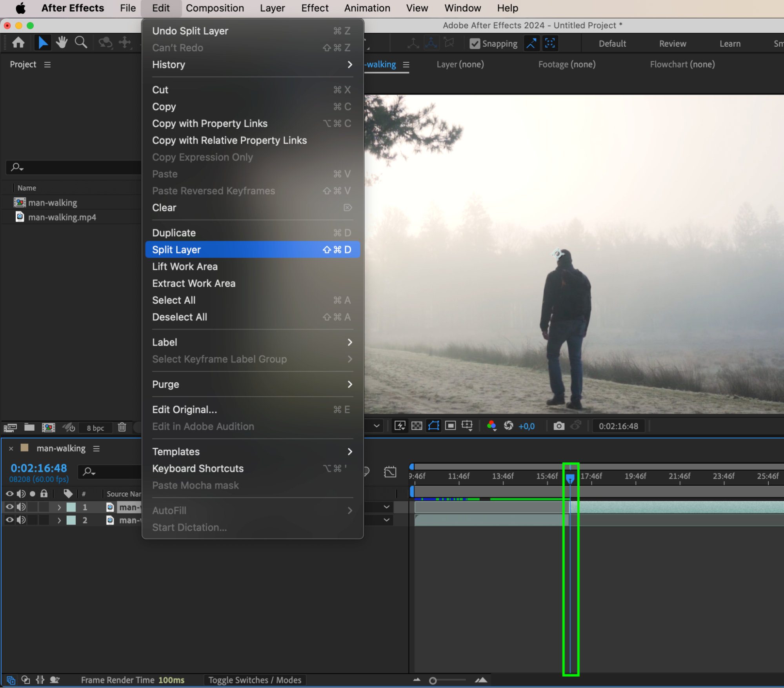Mute layer 2 audio speaker toggle

click(21, 520)
